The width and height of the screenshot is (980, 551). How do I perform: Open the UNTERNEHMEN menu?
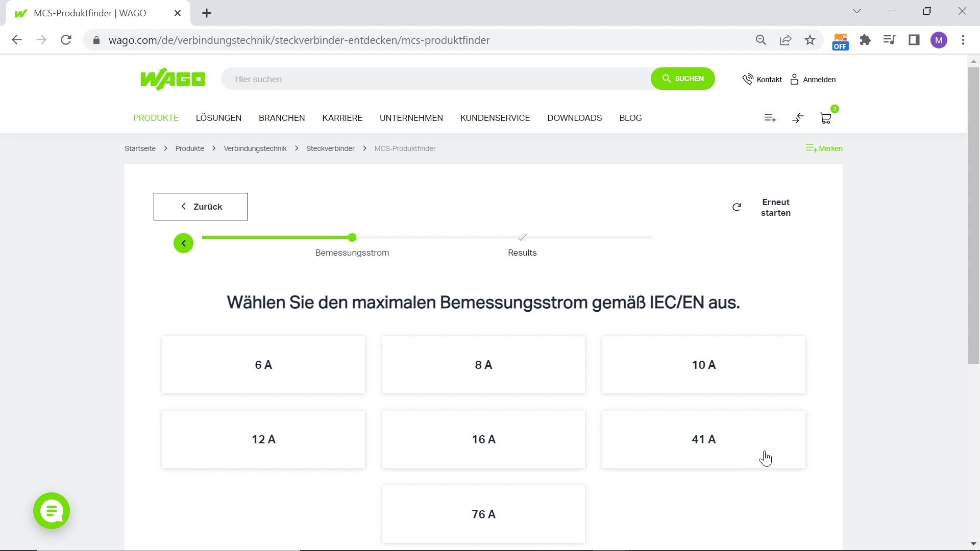(411, 118)
